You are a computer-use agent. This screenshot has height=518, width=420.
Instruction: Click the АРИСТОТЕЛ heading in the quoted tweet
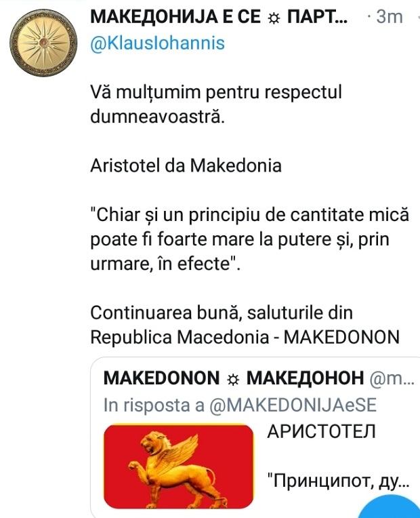(x=321, y=431)
